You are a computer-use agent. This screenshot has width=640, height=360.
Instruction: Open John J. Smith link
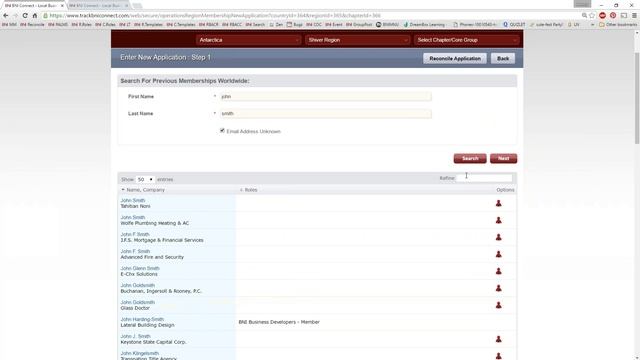(136, 336)
